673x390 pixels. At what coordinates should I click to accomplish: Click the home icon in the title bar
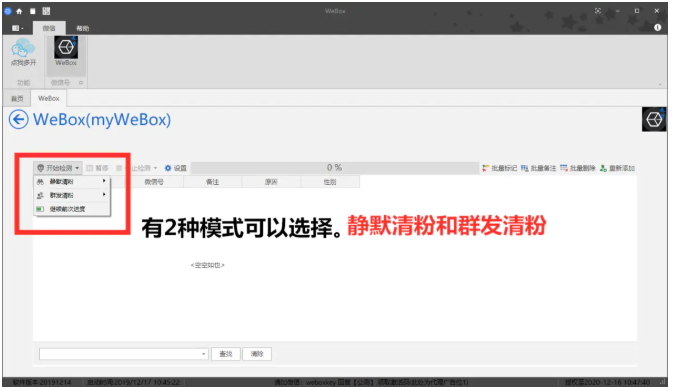click(19, 11)
